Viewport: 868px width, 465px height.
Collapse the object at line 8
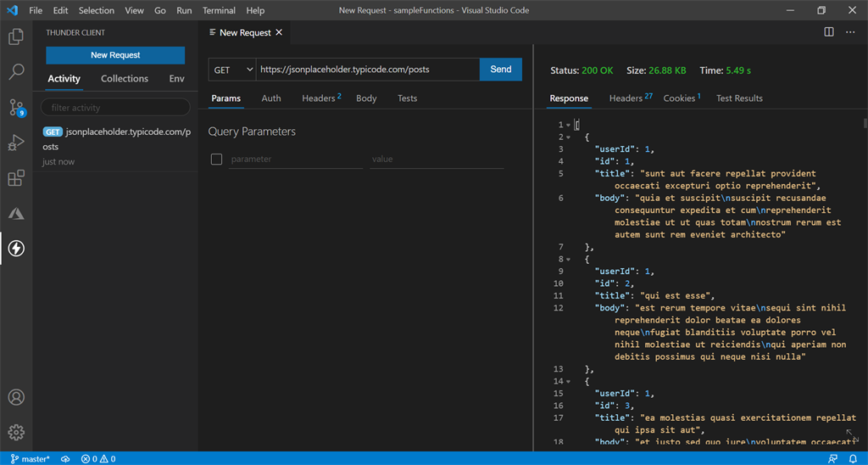tap(569, 259)
